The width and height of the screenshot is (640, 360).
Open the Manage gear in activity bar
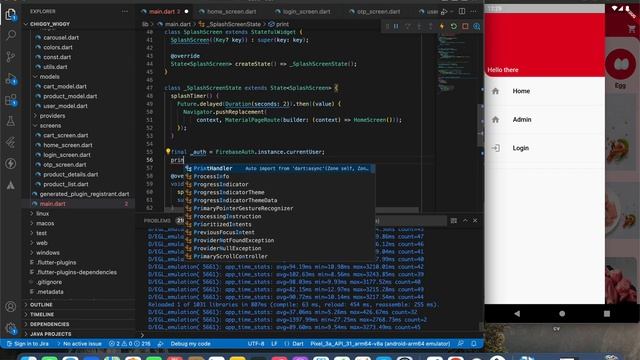pyautogui.click(x=11, y=328)
